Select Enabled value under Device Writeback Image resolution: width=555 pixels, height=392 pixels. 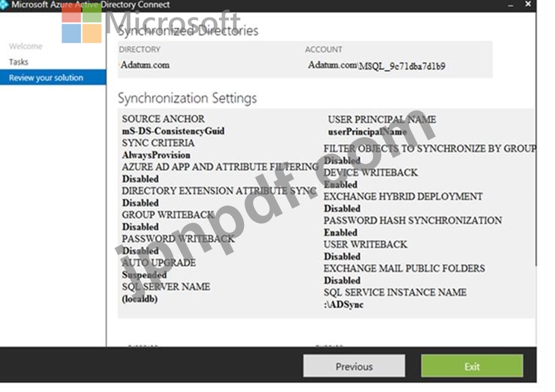click(341, 185)
